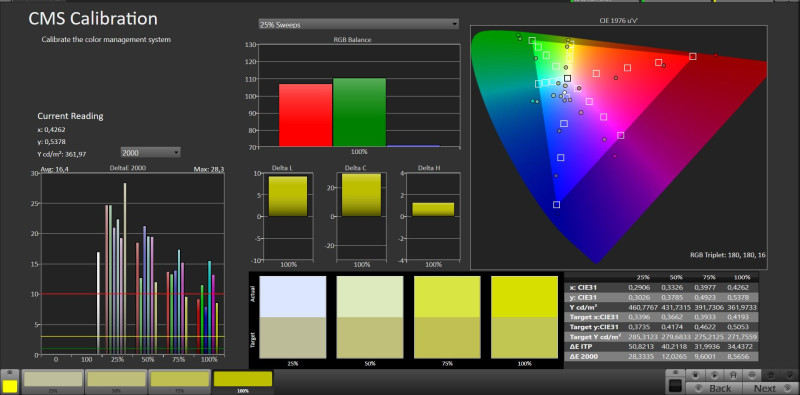The image size is (800, 395).
Task: Click the Max: 28,3 label
Action: 209,168
